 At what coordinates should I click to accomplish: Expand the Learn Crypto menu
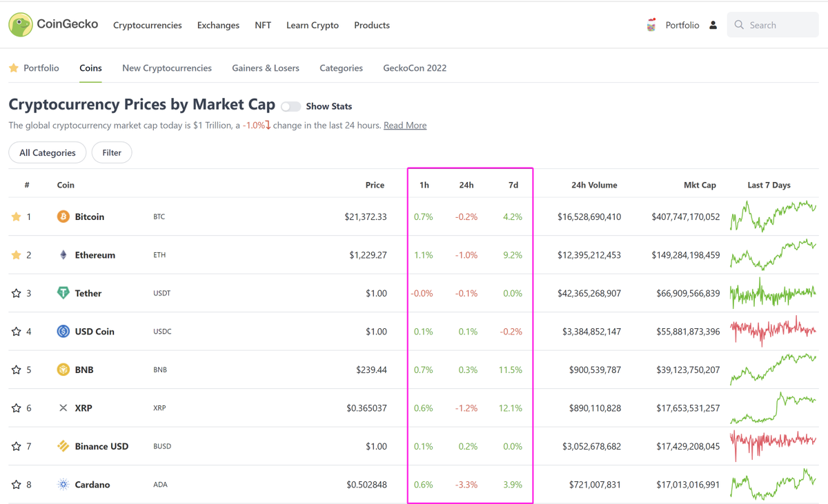(x=313, y=25)
